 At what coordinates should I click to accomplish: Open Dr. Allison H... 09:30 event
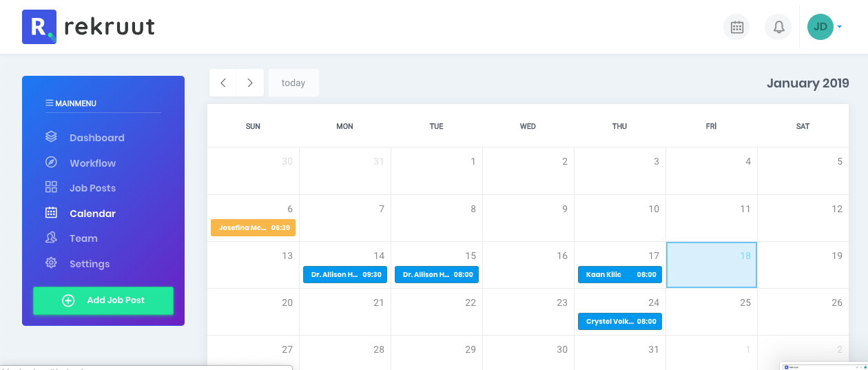[345, 274]
